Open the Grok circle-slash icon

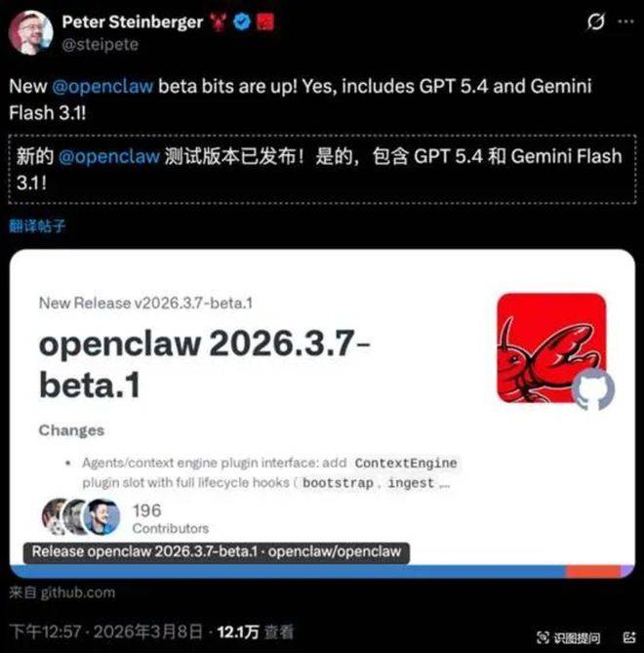click(x=595, y=21)
